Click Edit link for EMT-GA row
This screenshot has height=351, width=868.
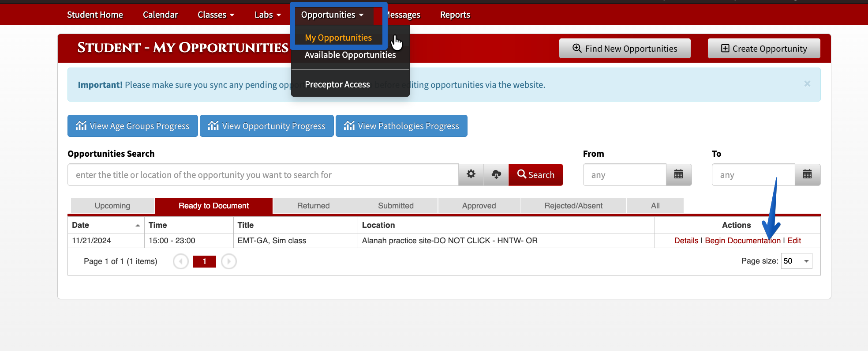794,241
